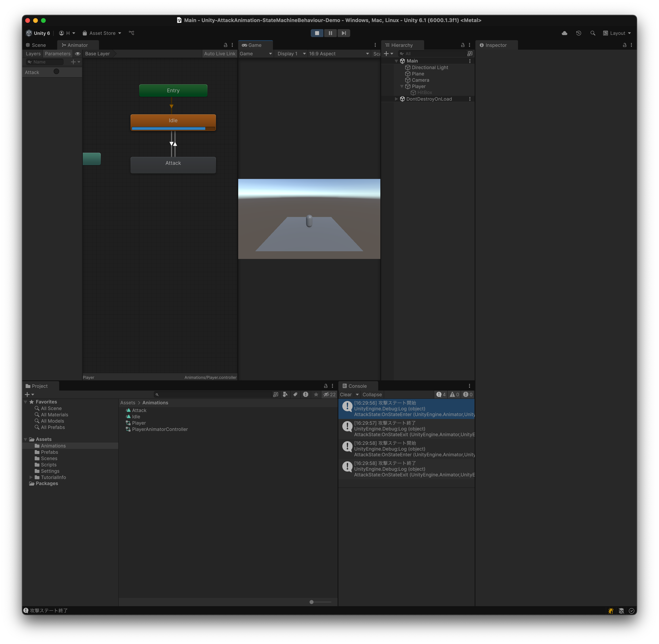Open version control branch icon
This screenshot has width=659, height=644.
pos(131,33)
